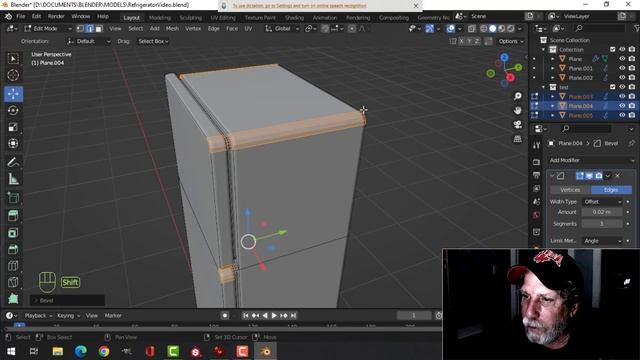The image size is (640, 360).
Task: Expand the Bevel operator panel
Action: (x=36, y=300)
